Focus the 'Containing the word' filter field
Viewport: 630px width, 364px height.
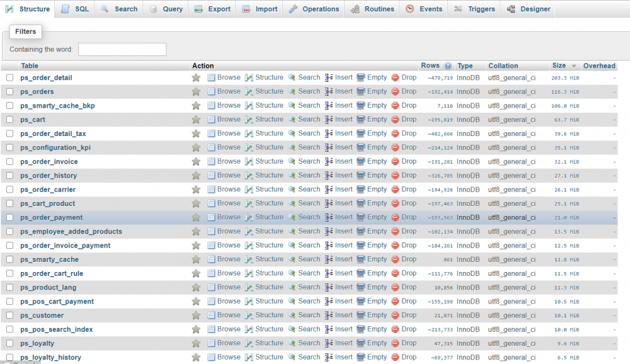pyautogui.click(x=122, y=49)
